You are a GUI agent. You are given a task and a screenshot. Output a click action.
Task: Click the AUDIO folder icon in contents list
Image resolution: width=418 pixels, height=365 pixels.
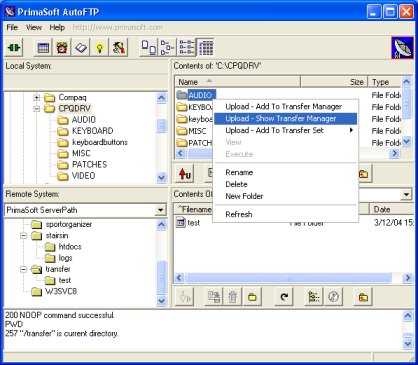[182, 95]
